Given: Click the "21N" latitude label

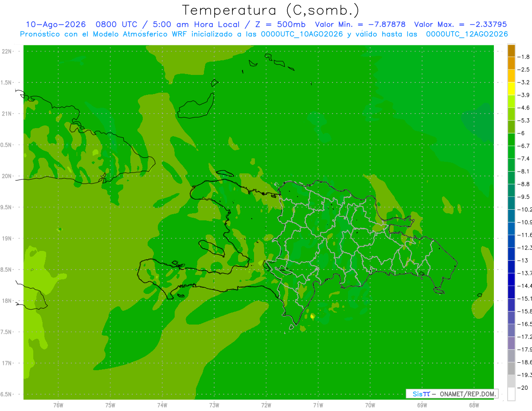Looking at the screenshot, I should (x=7, y=114).
